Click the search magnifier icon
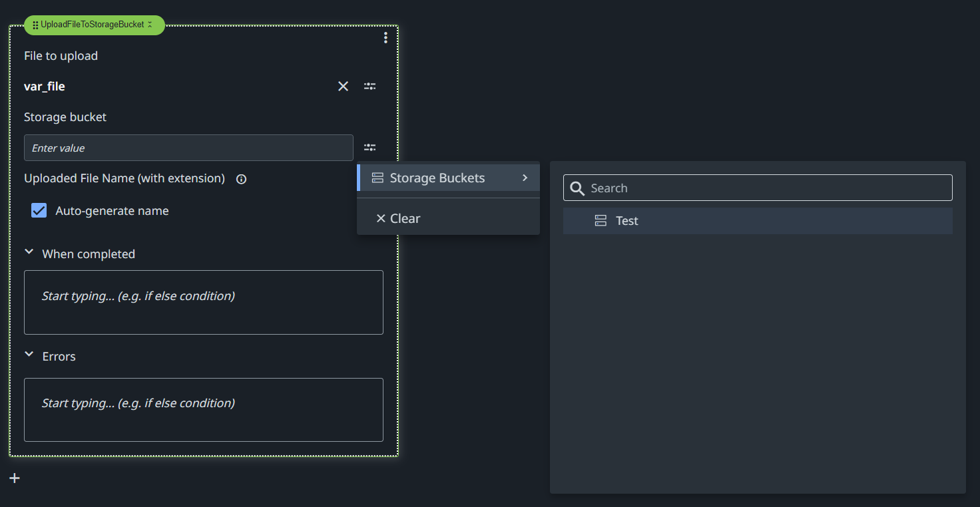This screenshot has height=507, width=980. 577,188
